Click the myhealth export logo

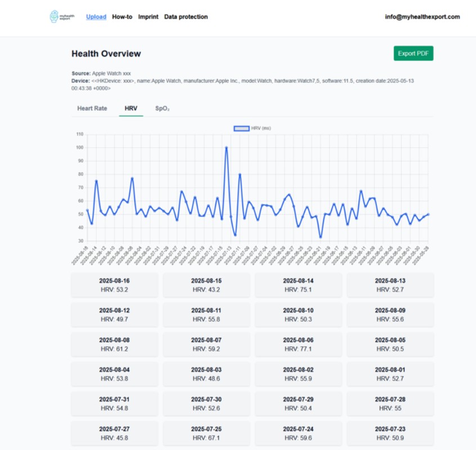(x=61, y=17)
